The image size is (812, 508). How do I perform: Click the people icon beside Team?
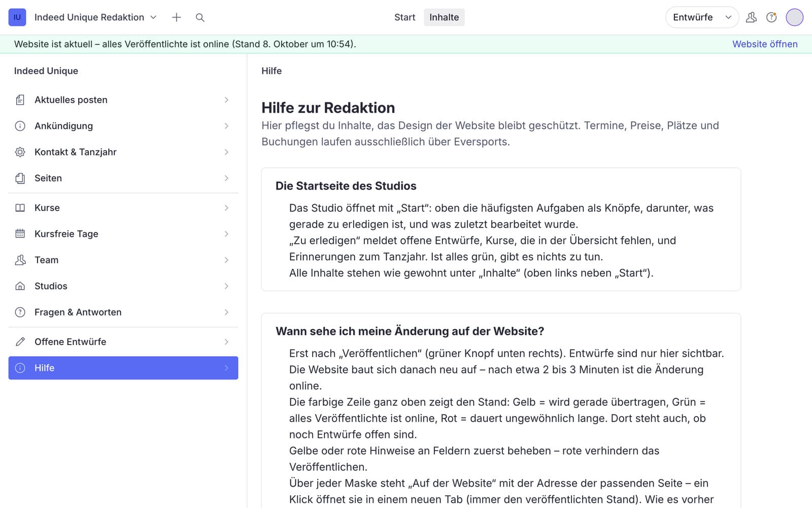pos(20,260)
